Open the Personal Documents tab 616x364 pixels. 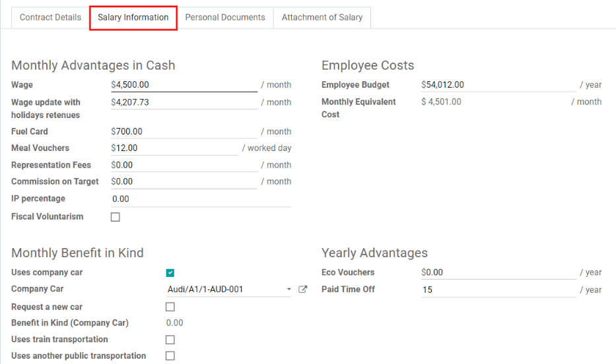pyautogui.click(x=224, y=17)
